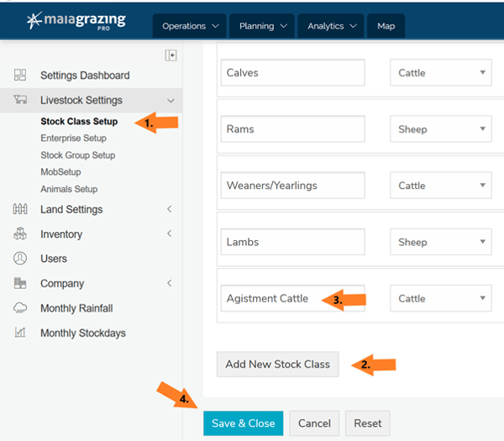Click Add New Stock Class button
The width and height of the screenshot is (504, 441).
tap(277, 365)
